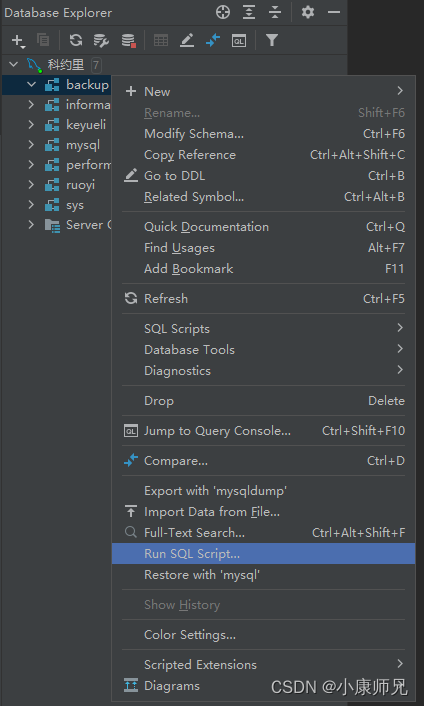The width and height of the screenshot is (424, 706).
Task: Open the Database Explorer settings gear
Action: pyautogui.click(x=308, y=12)
